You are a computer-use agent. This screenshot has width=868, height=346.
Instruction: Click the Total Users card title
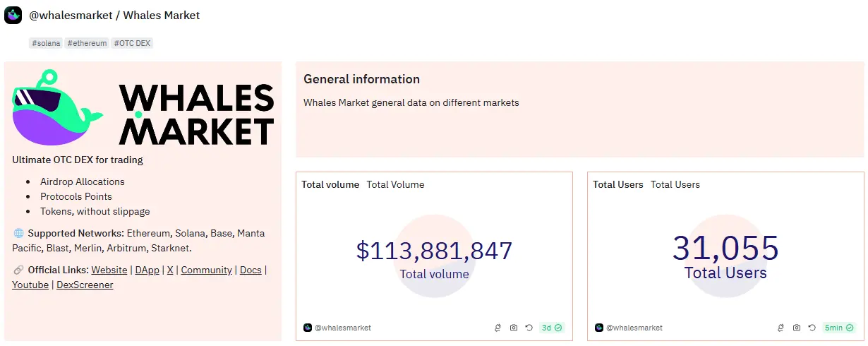coord(617,184)
